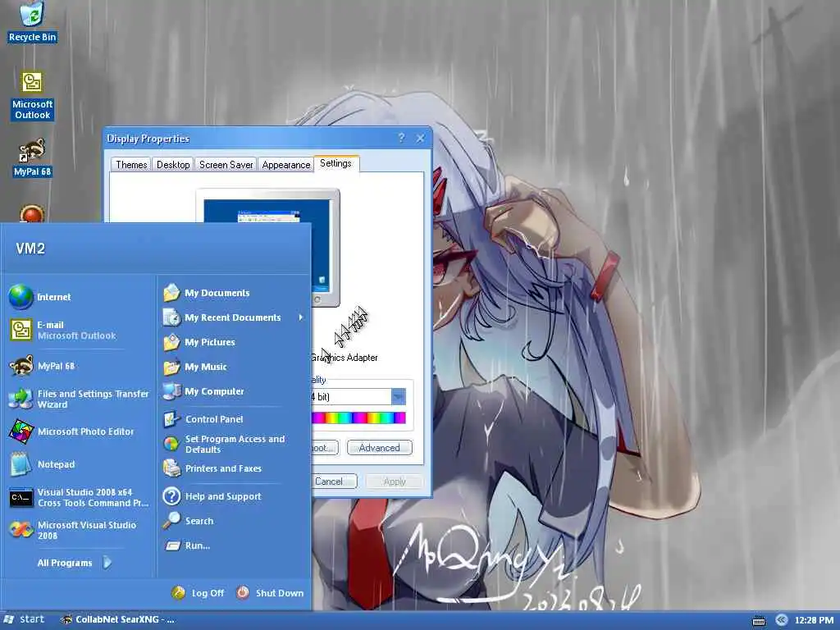The image size is (840, 630).
Task: Switch to the Appearance tab
Action: click(x=286, y=164)
